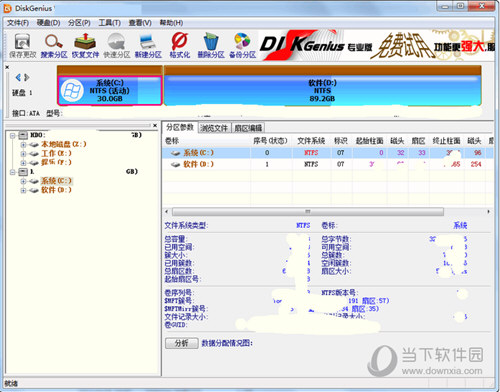Image resolution: width=500 pixels, height=392 pixels.
Task: Expand the 娱乐(F:) tree node
Action: [x=23, y=163]
